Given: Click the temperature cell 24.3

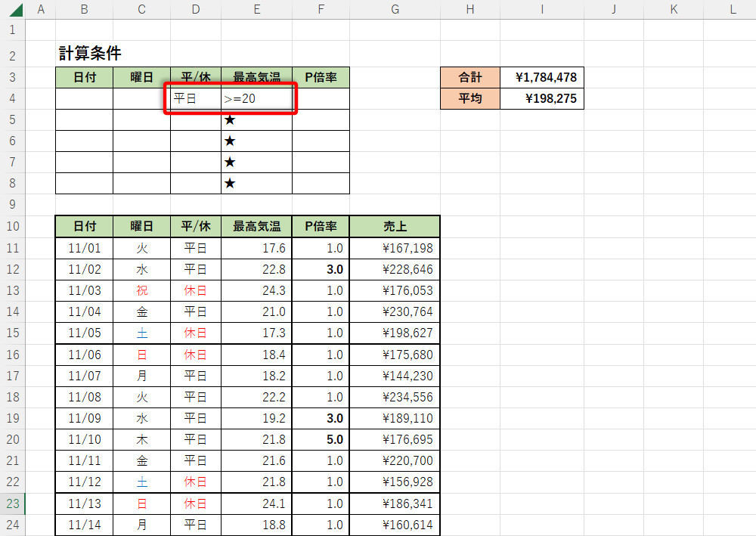Looking at the screenshot, I should point(256,290).
